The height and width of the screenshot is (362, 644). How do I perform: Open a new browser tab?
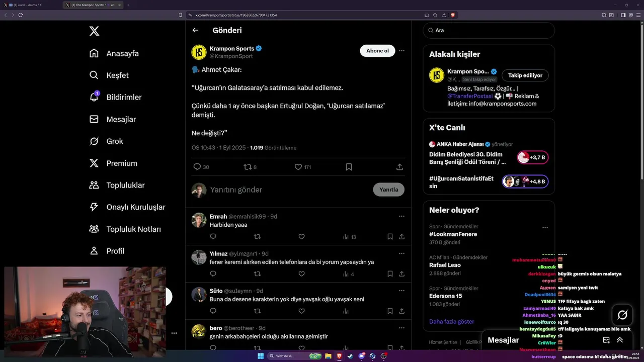click(129, 5)
